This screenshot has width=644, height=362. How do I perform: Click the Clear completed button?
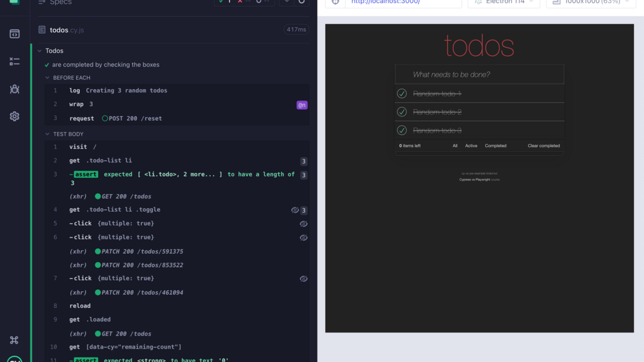[543, 146]
